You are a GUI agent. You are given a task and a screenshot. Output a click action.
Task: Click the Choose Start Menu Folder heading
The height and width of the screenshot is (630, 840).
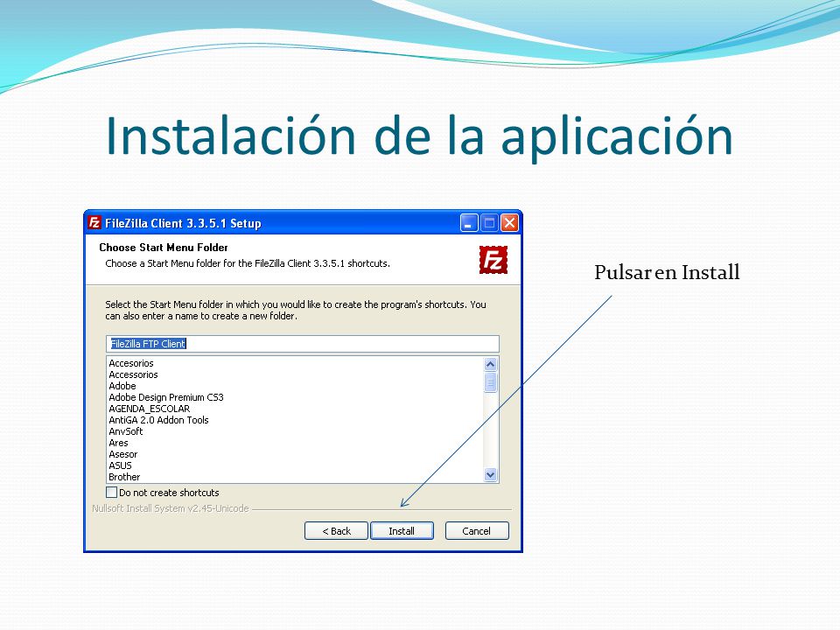pos(164,247)
